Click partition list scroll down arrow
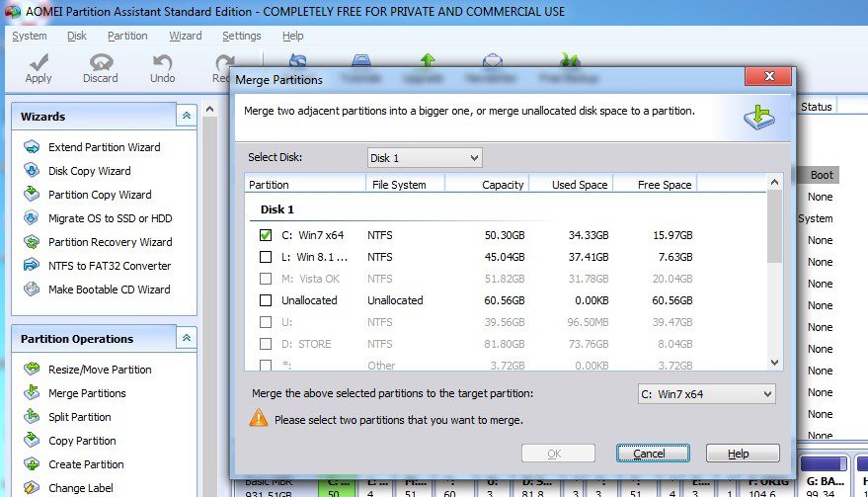 [774, 363]
